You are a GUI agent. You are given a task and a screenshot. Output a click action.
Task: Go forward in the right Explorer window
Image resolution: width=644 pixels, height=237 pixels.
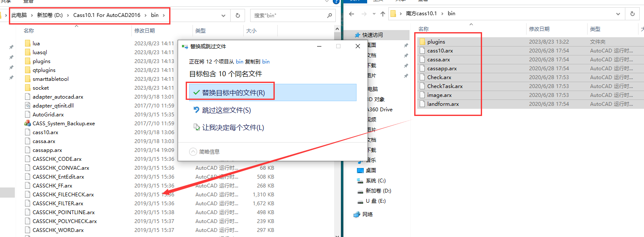click(x=365, y=14)
